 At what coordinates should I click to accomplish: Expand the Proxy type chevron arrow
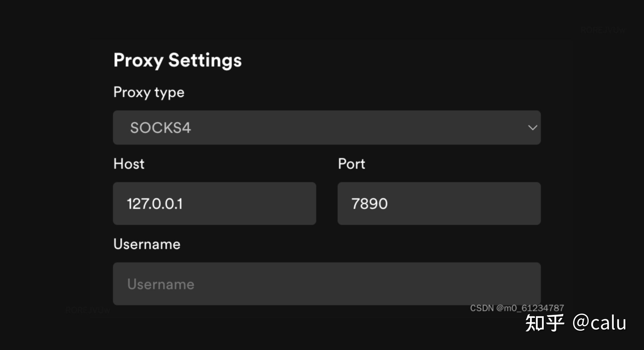pyautogui.click(x=532, y=128)
